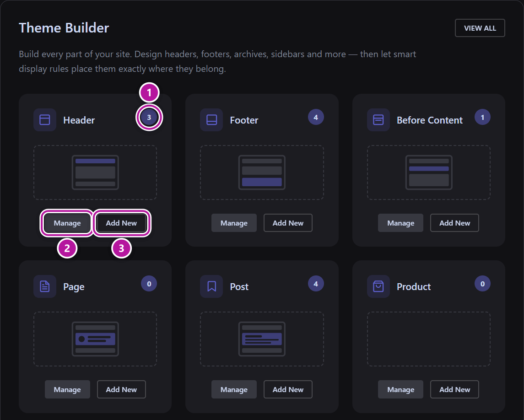Click the Post card bookmark icon
Screen dimensions: 524x420
[x=211, y=286]
